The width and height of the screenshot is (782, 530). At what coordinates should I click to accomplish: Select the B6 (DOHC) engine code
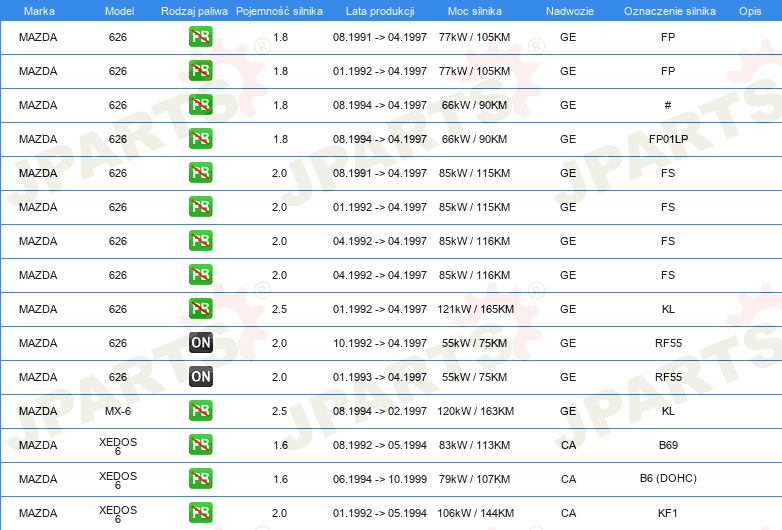pos(668,479)
